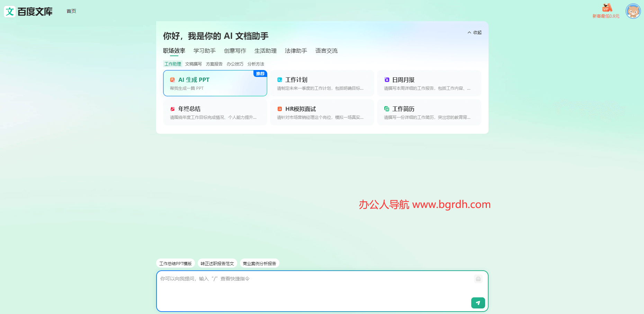Open the 日周月报 calendar icon
This screenshot has width=644, height=314.
tap(387, 80)
